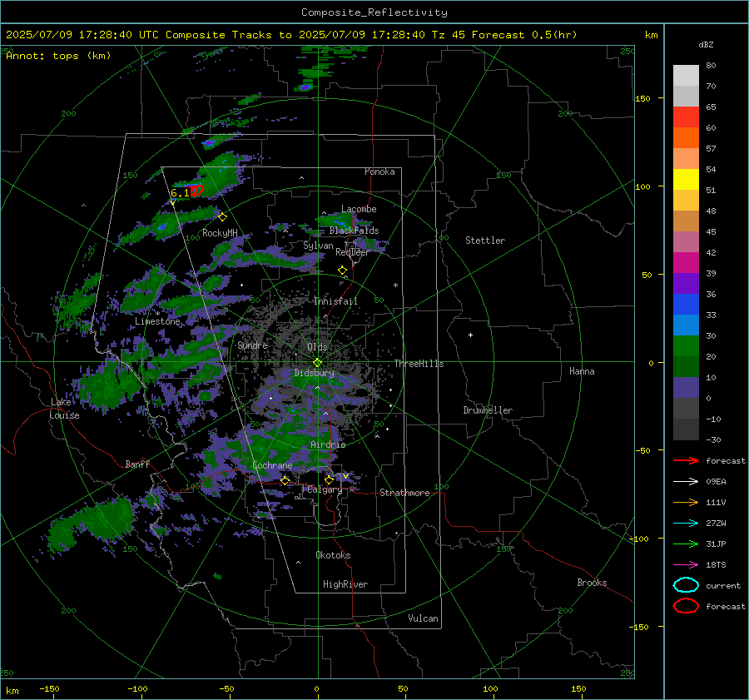The image size is (749, 700).
Task: Click the orange 111V arrow in legend
Action: click(686, 502)
